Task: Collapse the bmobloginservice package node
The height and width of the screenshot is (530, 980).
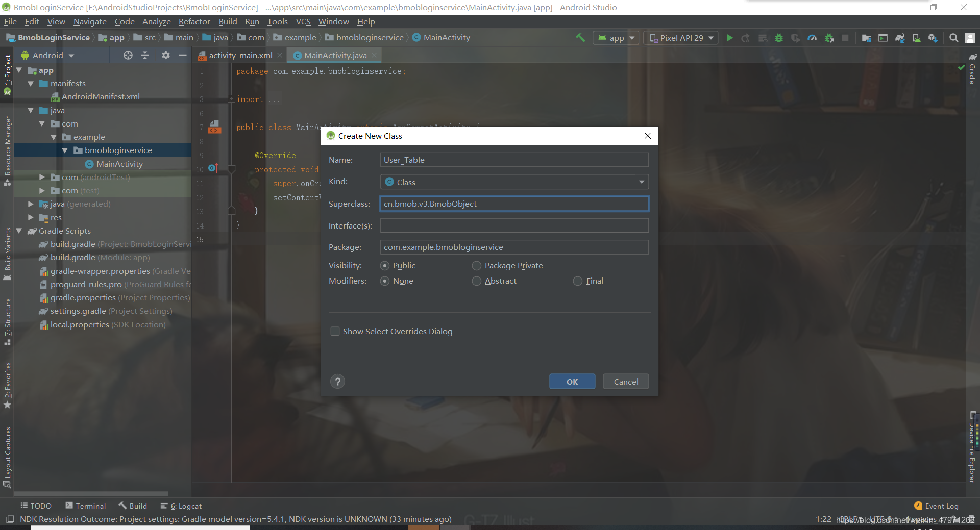Action: [x=65, y=150]
